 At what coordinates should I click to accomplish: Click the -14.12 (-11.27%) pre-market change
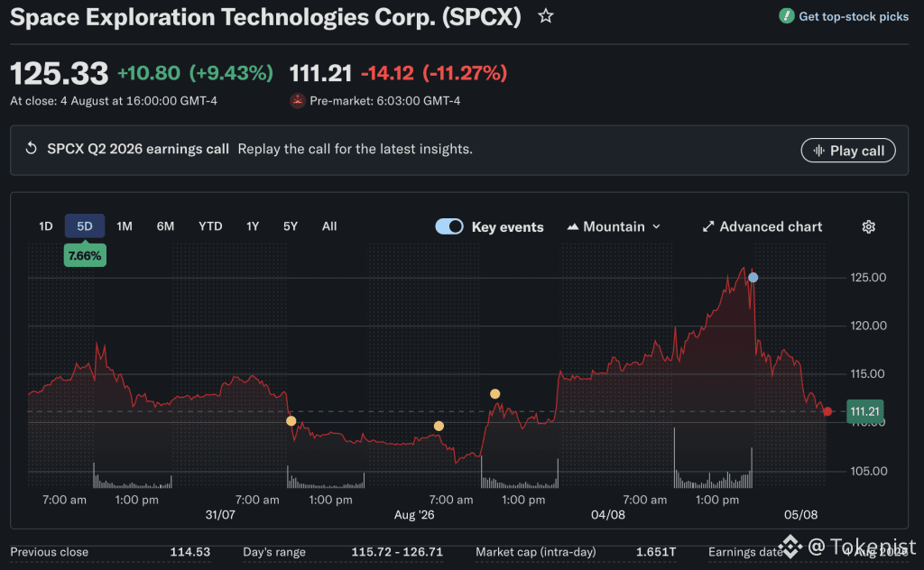(434, 73)
